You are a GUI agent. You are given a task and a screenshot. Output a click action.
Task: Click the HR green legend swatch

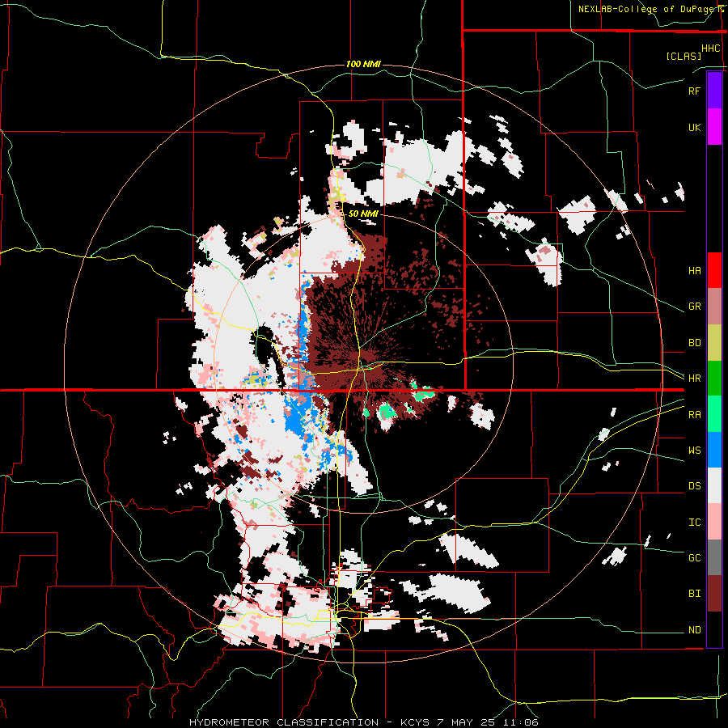point(714,378)
